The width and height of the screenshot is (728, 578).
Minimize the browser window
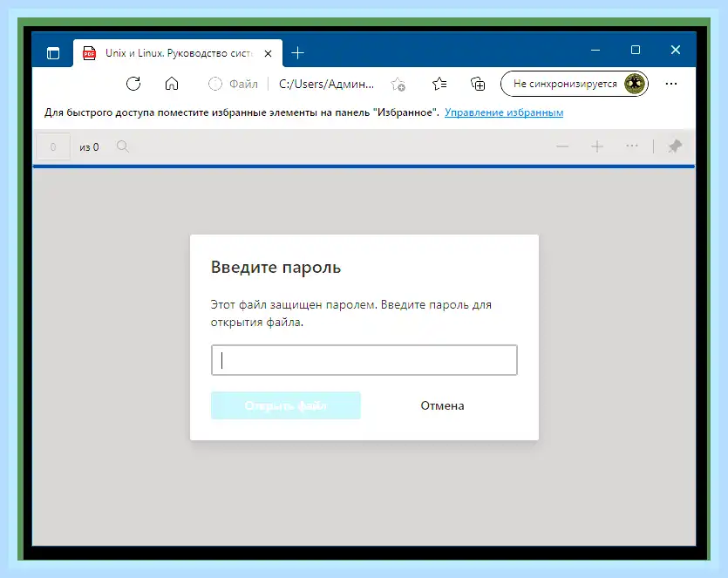click(x=595, y=50)
